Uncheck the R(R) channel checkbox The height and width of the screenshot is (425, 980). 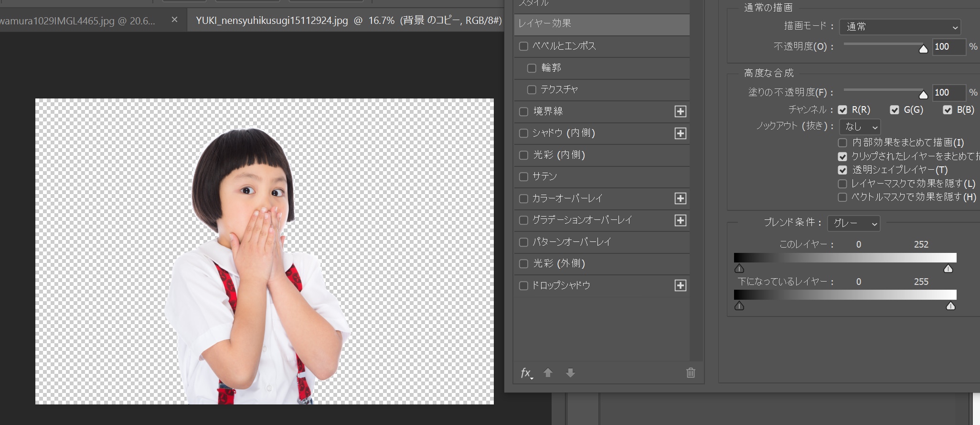[842, 110]
